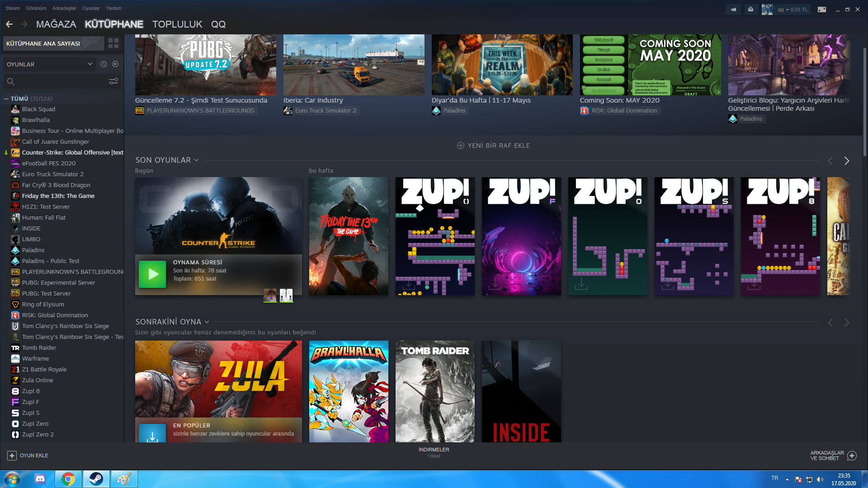Click Kütüphane Ana Sayfası button
This screenshot has width=868, height=488.
coord(54,43)
